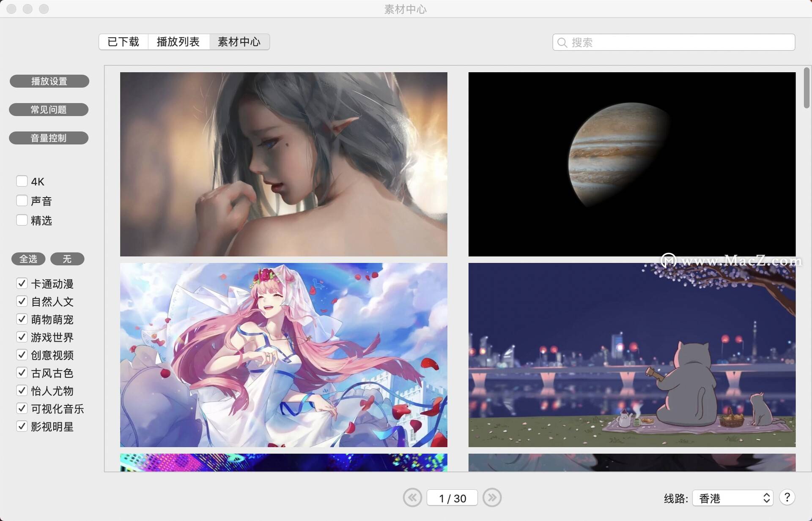Click the page number field 1 / 30
This screenshot has width=812, height=521.
452,498
